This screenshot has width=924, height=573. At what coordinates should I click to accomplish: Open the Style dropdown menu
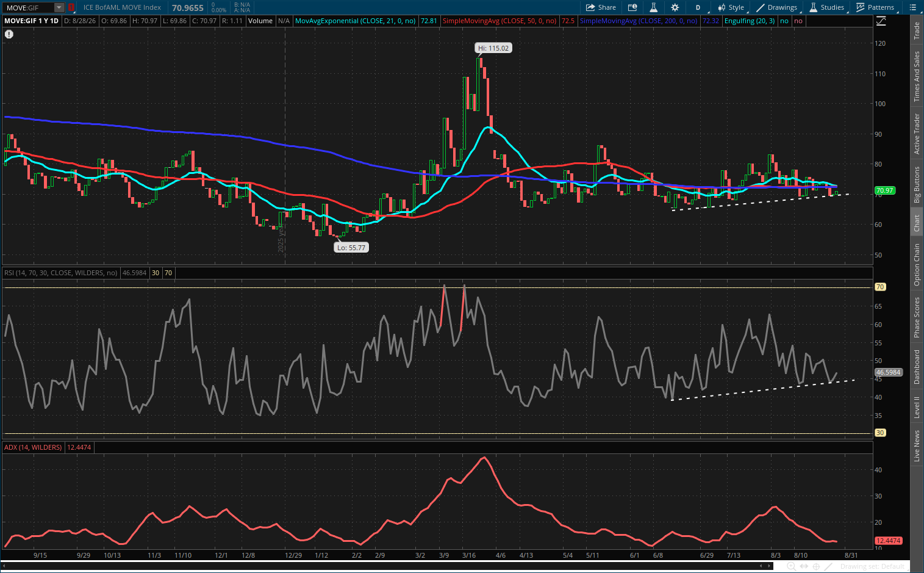[731, 7]
